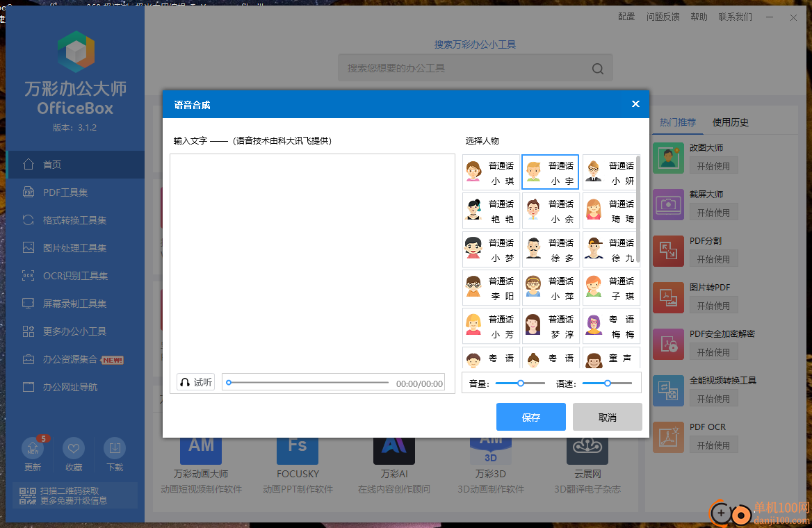Click the character list scrollbar
This screenshot has height=528, width=812.
click(638, 209)
